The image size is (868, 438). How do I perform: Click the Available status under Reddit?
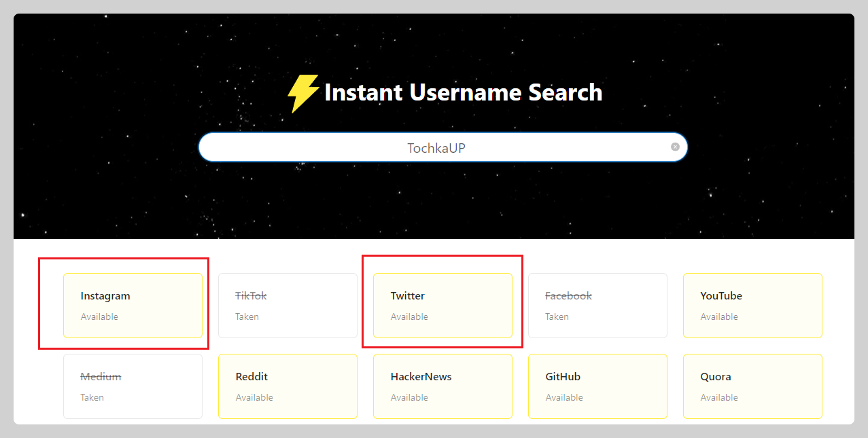[x=254, y=398]
